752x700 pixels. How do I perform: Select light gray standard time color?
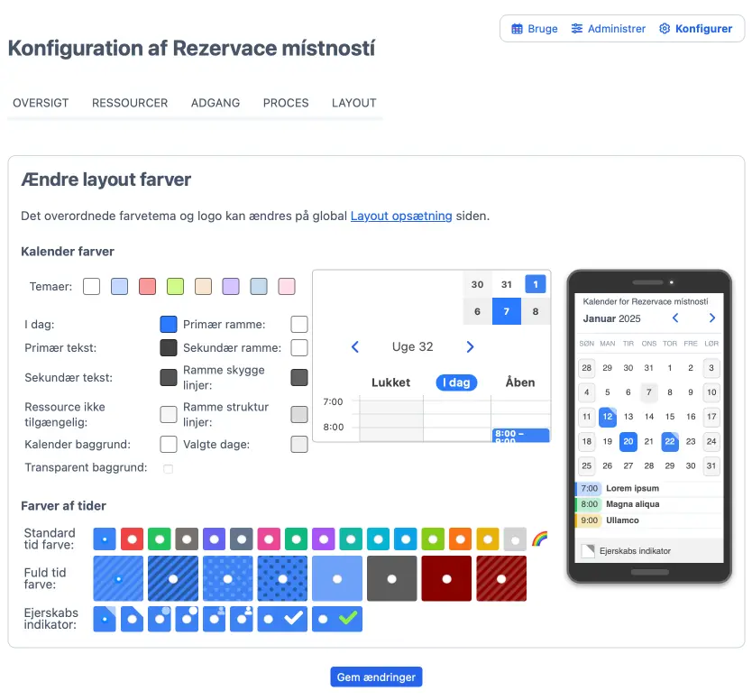[515, 539]
